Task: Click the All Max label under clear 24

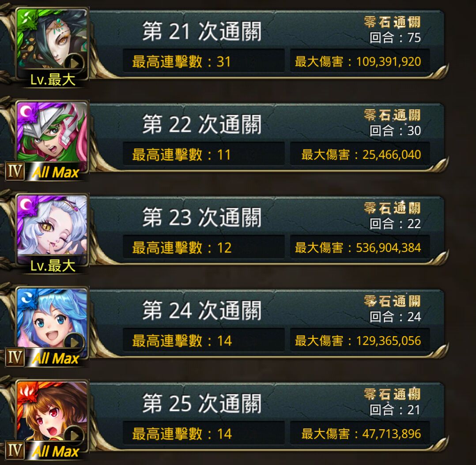Action: pos(56,359)
